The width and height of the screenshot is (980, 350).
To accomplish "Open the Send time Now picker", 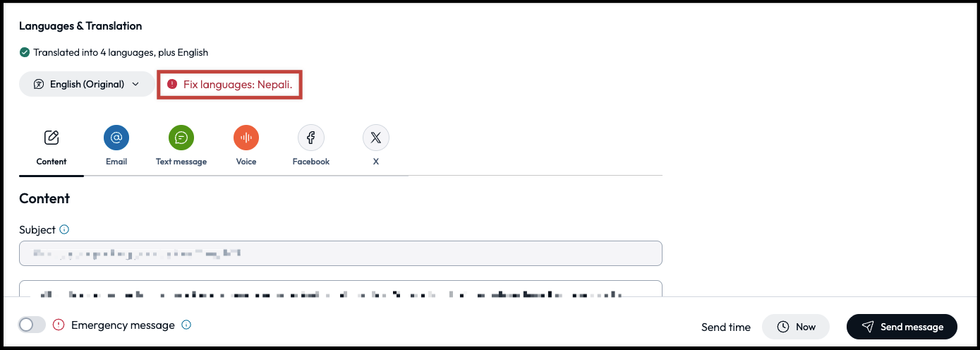I will 795,327.
